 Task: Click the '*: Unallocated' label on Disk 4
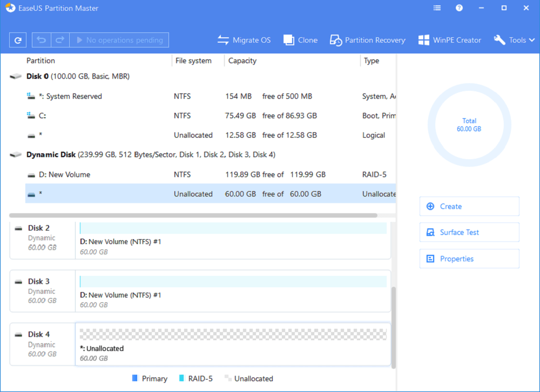(102, 349)
